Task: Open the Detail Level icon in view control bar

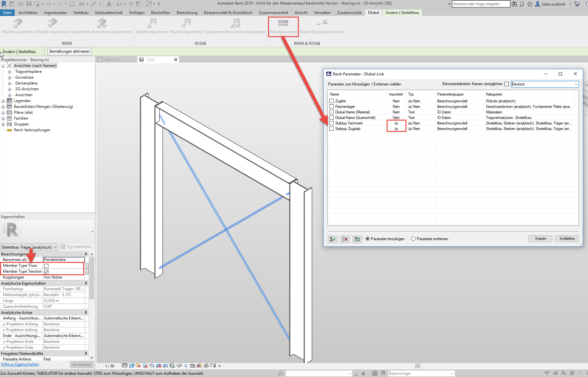Action: 125,366
